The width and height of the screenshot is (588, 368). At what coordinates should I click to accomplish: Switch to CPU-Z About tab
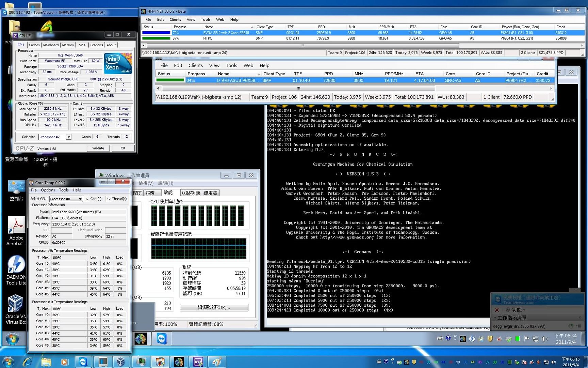click(x=111, y=45)
